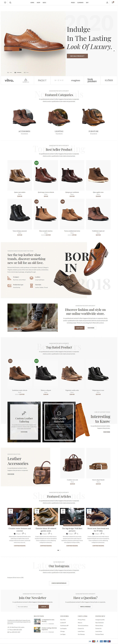Expand the Shop menu dropdown

click(39, 3)
